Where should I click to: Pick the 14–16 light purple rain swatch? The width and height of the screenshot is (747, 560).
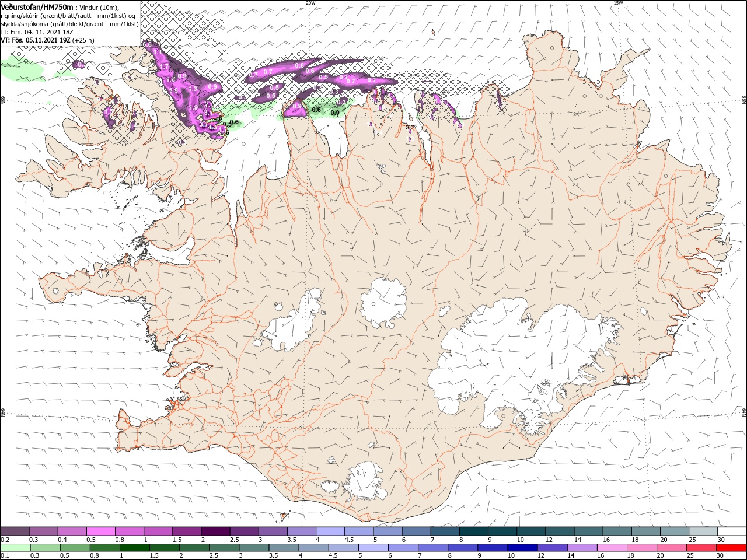coord(582,548)
